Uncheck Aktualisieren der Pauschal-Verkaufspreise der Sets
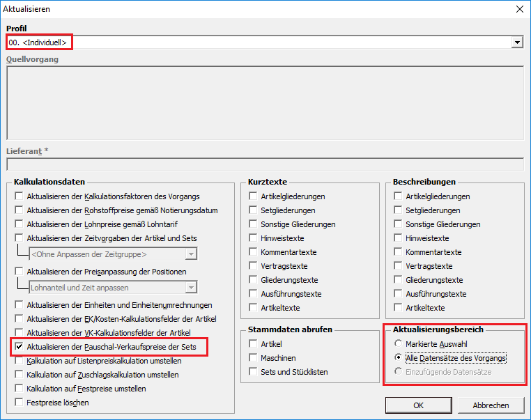The height and width of the screenshot is (420, 531). tap(20, 347)
